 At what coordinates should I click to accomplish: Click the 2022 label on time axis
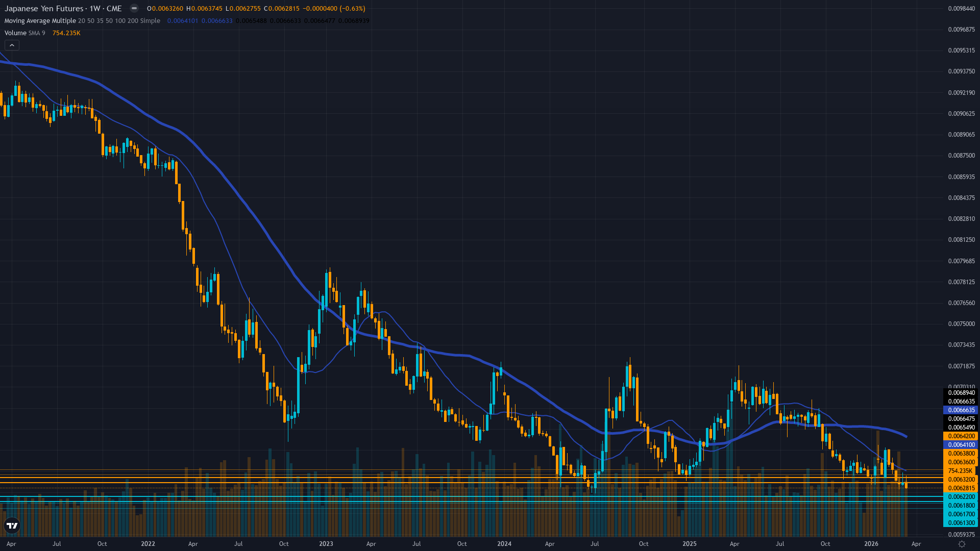(148, 544)
